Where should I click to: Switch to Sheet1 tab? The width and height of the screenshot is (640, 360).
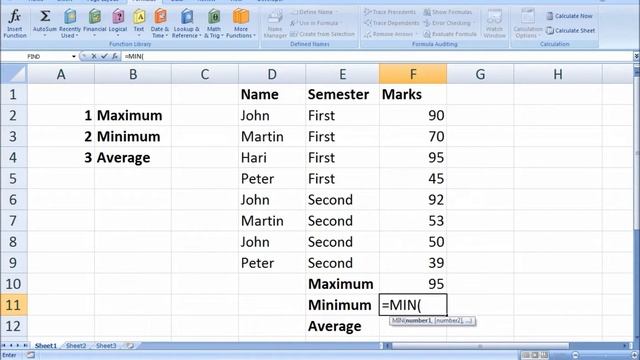(45, 346)
